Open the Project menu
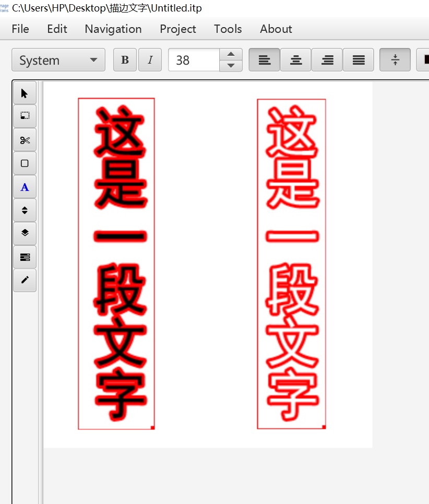429x504 pixels. tap(177, 29)
